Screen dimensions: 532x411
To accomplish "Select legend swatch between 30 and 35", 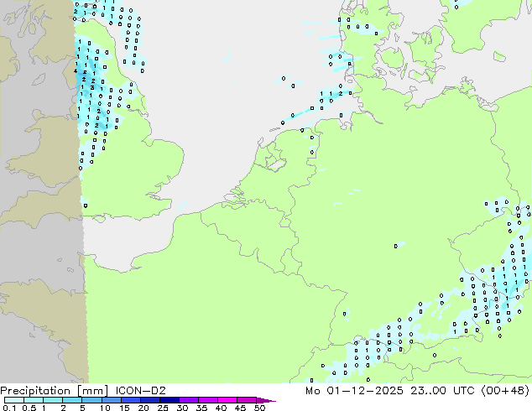I will click(x=188, y=400).
